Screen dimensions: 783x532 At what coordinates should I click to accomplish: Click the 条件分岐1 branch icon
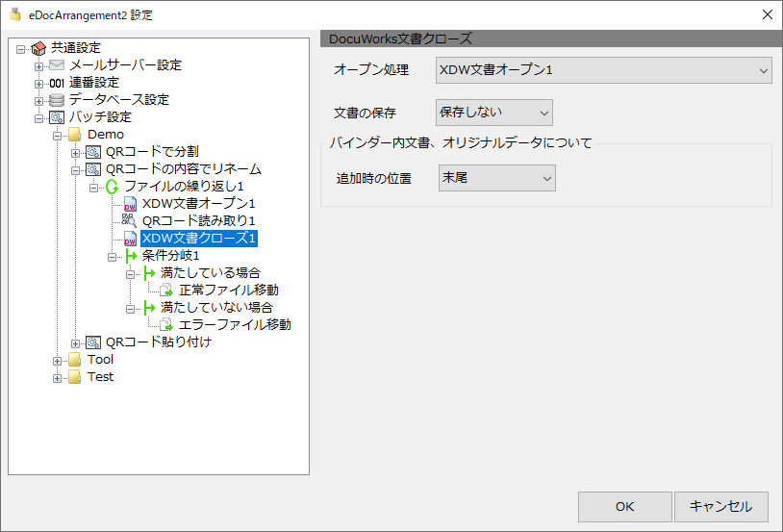(131, 256)
